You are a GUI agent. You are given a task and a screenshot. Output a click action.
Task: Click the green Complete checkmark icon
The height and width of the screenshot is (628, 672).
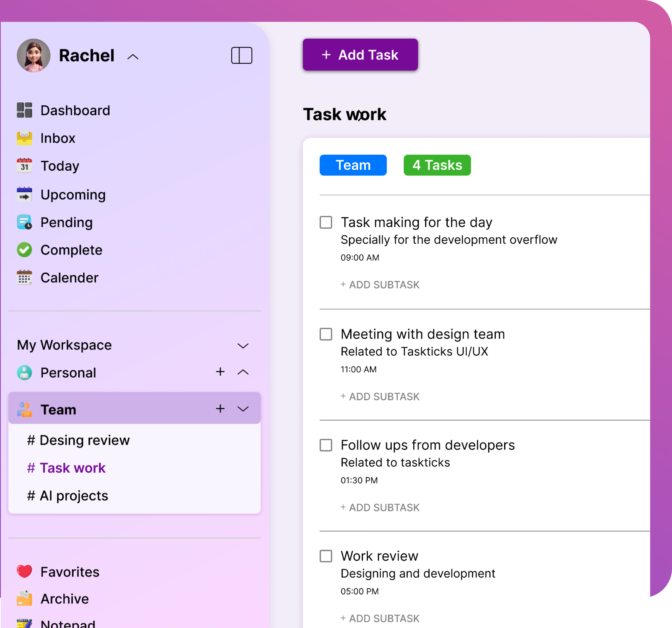point(24,250)
